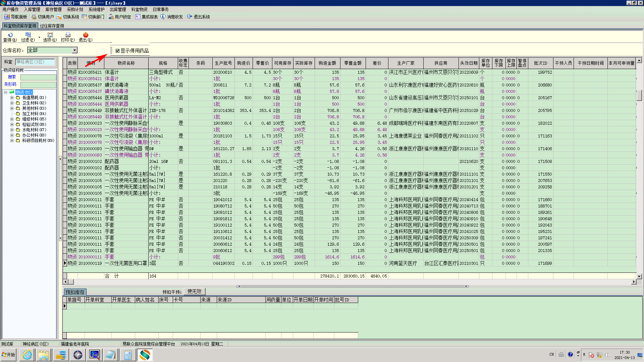Viewport: 644px width, 362px height.
Task: Open 集成报表 integrated reports icon
Action: (x=146, y=17)
